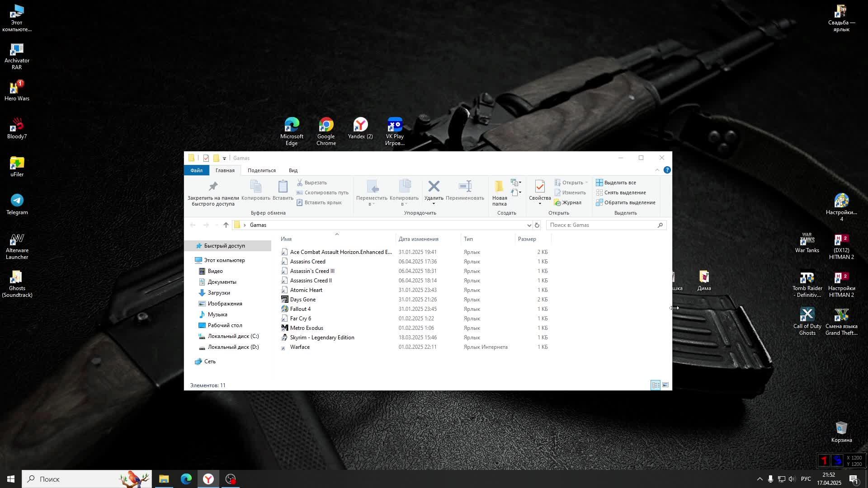The width and height of the screenshot is (868, 488).
Task: Expand the address bar history dropdown
Action: 529,225
